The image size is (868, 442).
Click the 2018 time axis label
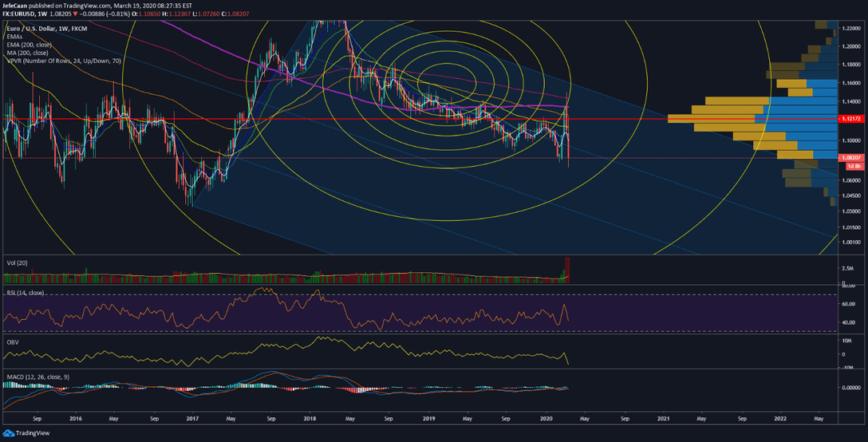point(310,419)
